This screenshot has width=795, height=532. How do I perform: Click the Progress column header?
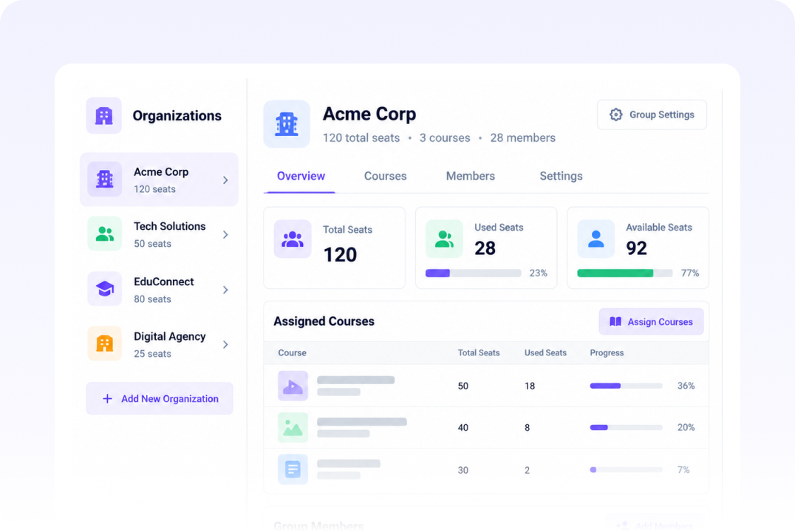607,352
